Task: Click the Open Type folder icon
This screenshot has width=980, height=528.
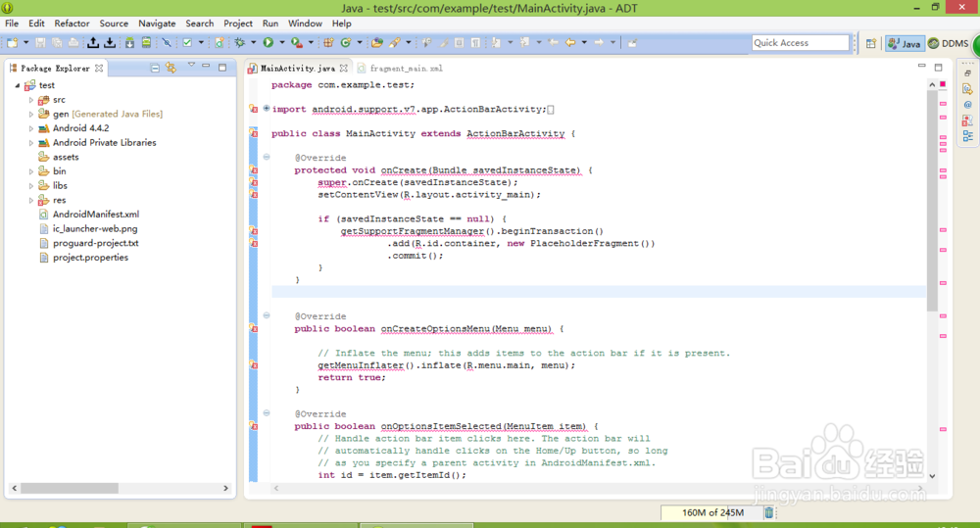Action: click(377, 42)
